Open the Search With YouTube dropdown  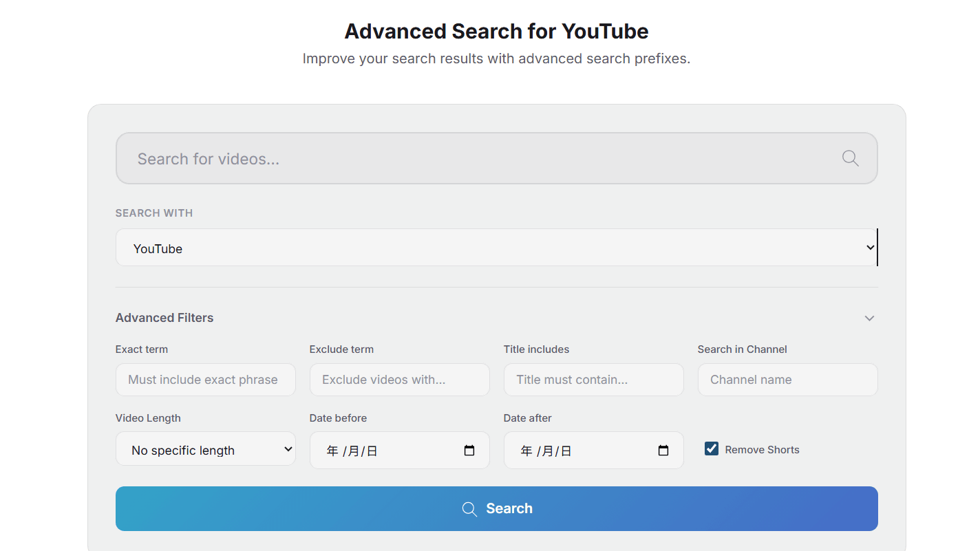point(496,248)
